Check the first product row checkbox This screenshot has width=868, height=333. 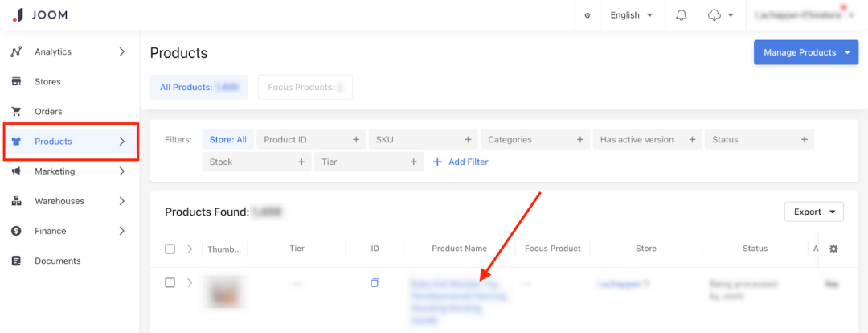[170, 282]
